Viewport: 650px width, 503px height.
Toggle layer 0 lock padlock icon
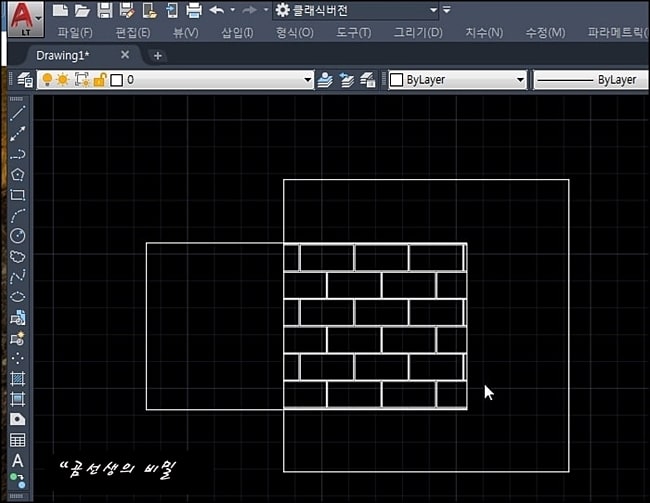(100, 80)
